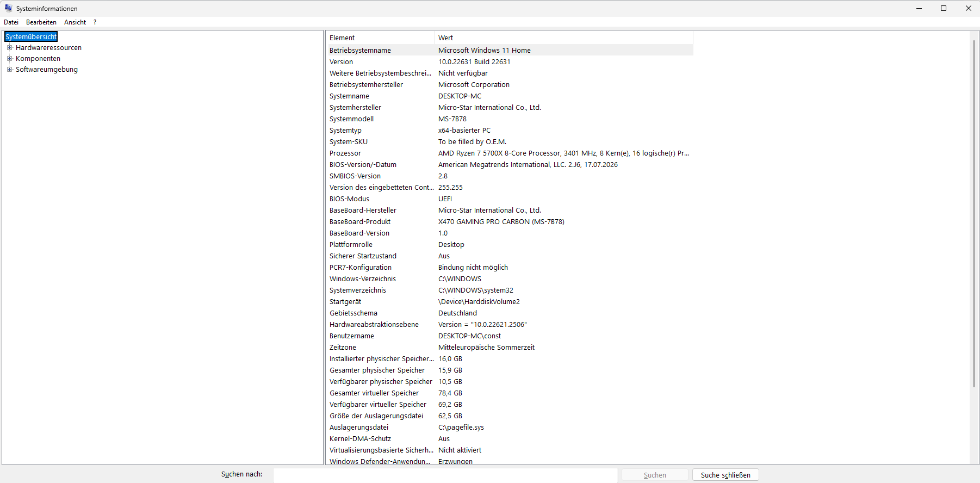980x483 pixels.
Task: Select the SMBIOS-Version row
Action: 510,176
